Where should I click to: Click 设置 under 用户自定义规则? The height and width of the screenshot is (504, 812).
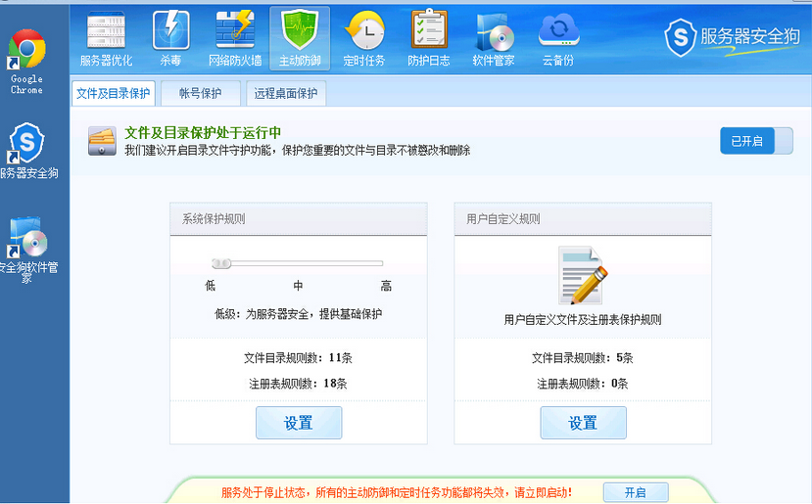[x=583, y=423]
